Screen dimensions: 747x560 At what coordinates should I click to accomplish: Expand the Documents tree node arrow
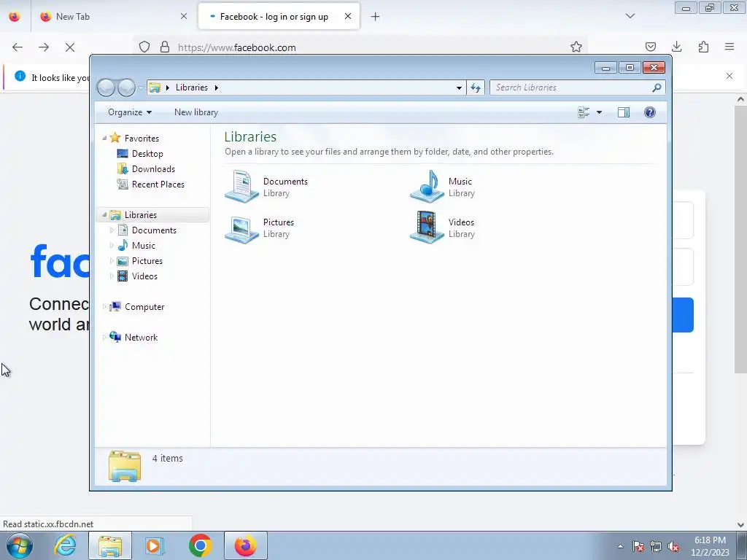112,230
